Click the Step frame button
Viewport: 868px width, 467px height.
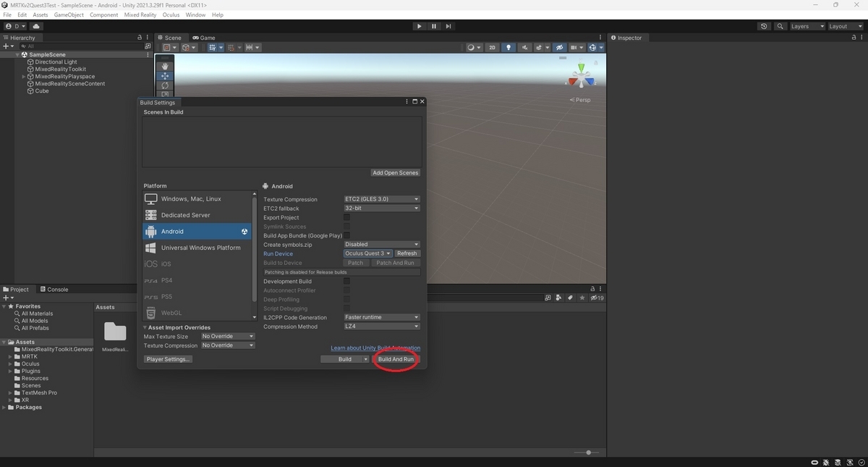[x=448, y=26]
